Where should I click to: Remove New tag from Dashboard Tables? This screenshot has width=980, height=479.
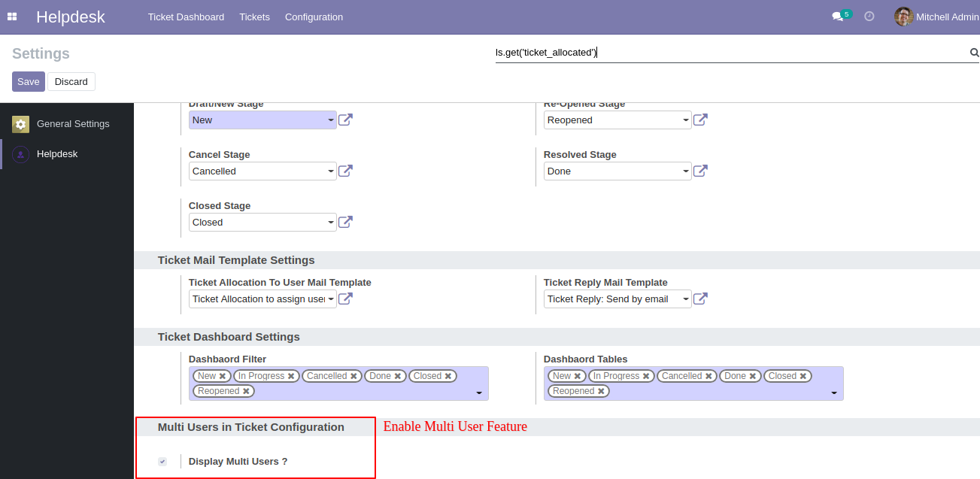click(578, 376)
